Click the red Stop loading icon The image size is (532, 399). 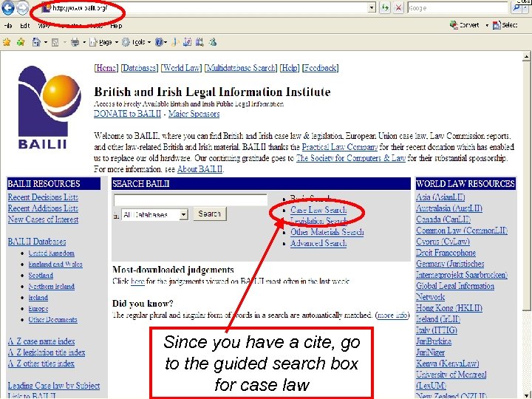[398, 8]
